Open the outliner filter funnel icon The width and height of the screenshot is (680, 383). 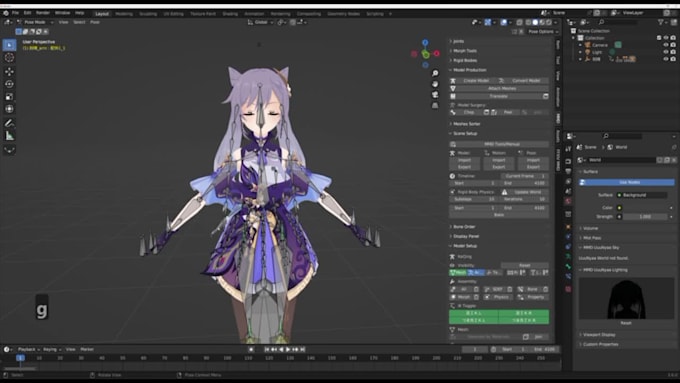tap(660, 22)
